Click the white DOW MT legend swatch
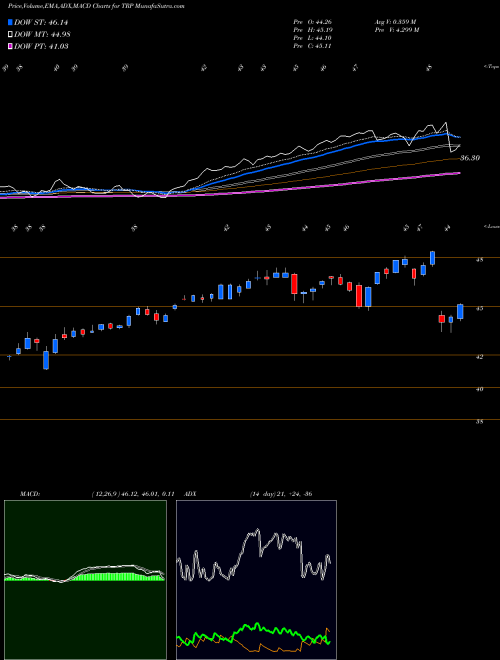The image size is (500, 660). [x=10, y=34]
